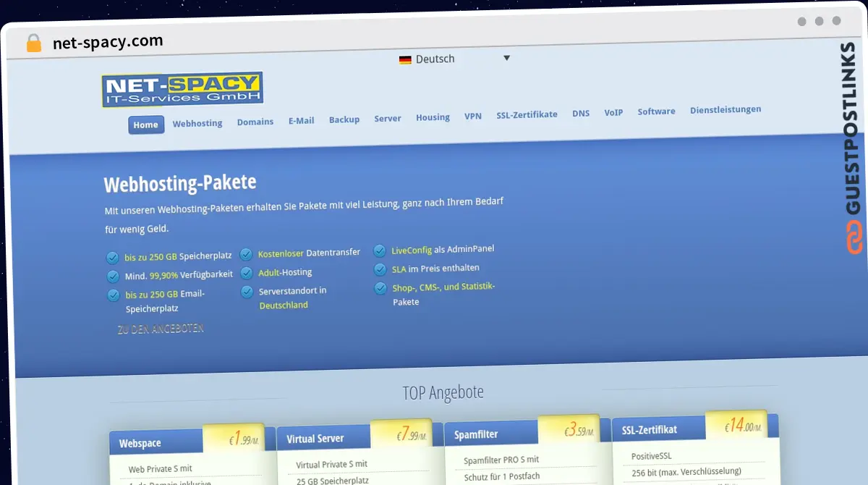Click the GuestPostLinks chain link icon

coord(854,238)
